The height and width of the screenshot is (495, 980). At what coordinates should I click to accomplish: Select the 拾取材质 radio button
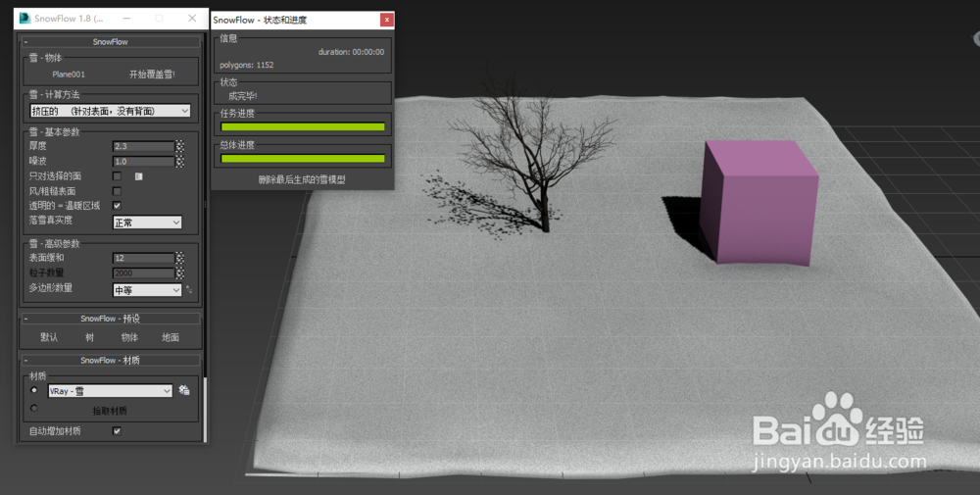pyautogui.click(x=34, y=408)
